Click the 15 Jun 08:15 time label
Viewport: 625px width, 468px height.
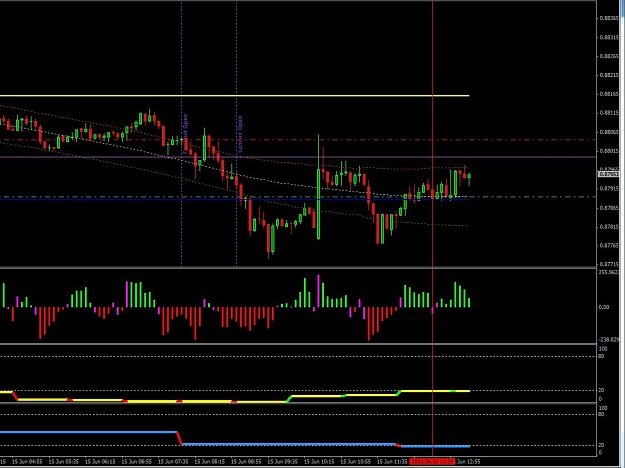[210, 461]
